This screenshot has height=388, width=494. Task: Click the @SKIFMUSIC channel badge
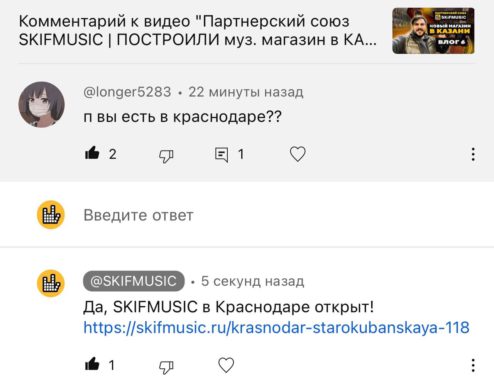point(133,281)
